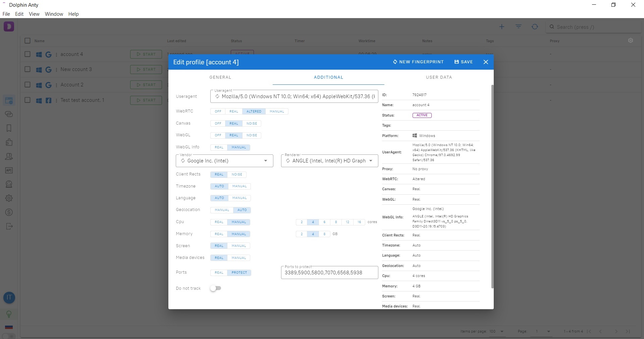Open the Window menu
This screenshot has height=339, width=644.
click(54, 14)
